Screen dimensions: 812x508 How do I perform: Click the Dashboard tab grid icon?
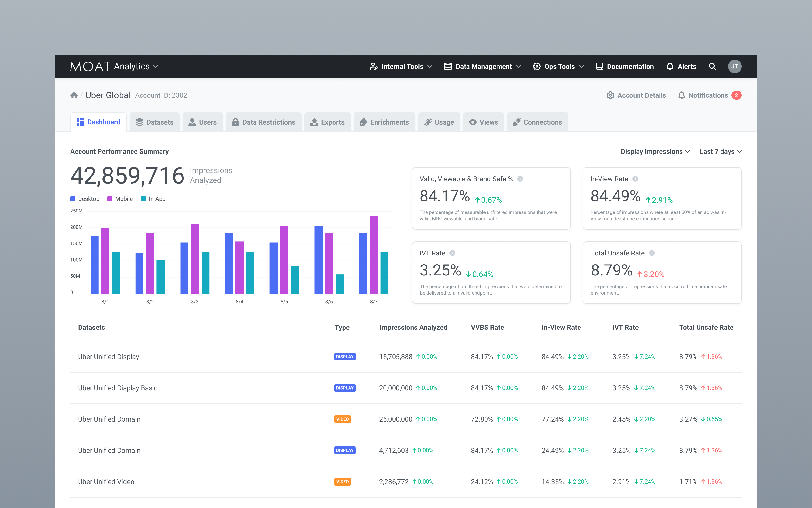[x=80, y=122]
